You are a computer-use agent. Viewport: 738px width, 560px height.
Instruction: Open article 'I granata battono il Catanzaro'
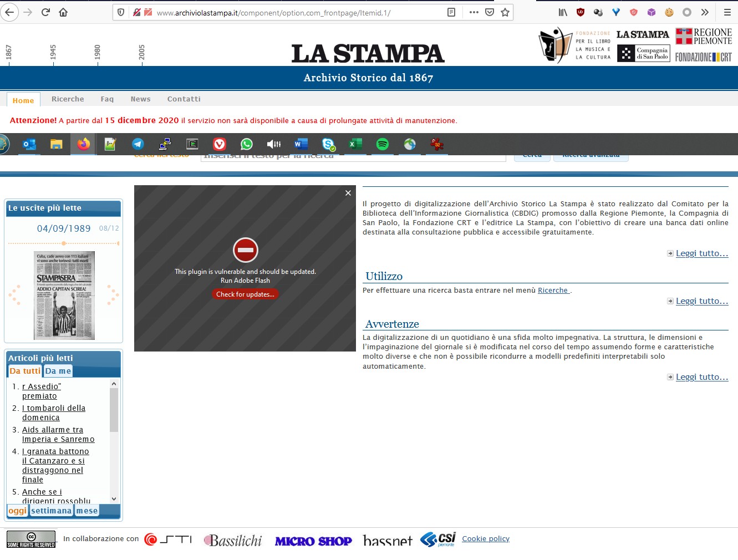coord(55,466)
